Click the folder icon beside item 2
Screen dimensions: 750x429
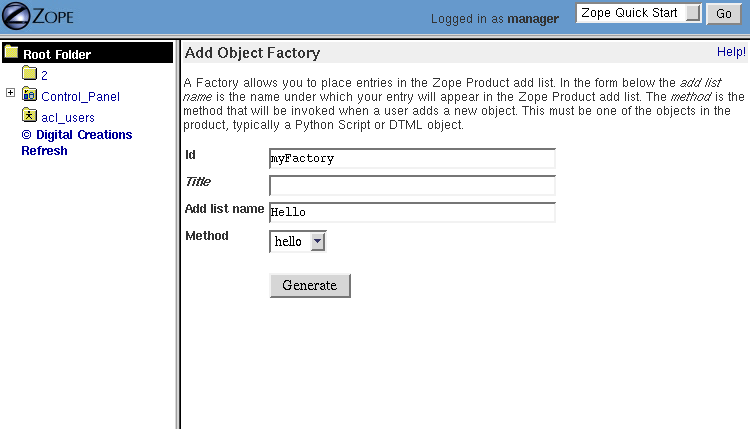coord(29,74)
